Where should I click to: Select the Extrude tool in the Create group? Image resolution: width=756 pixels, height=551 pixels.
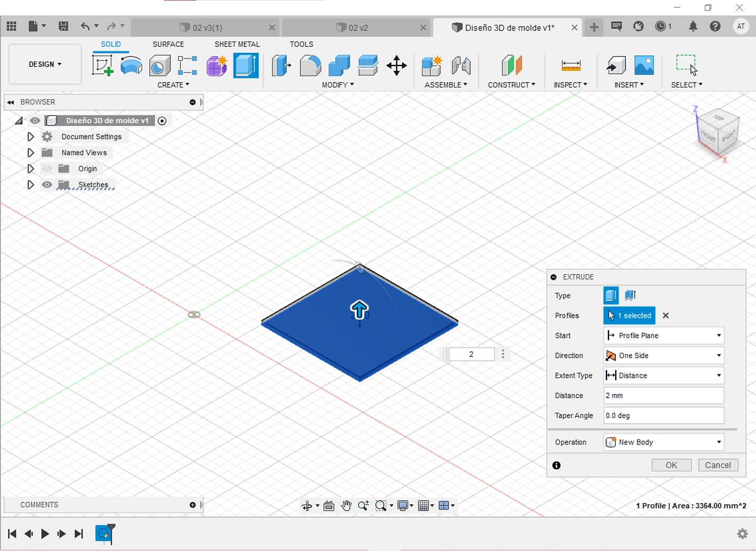pyautogui.click(x=246, y=66)
